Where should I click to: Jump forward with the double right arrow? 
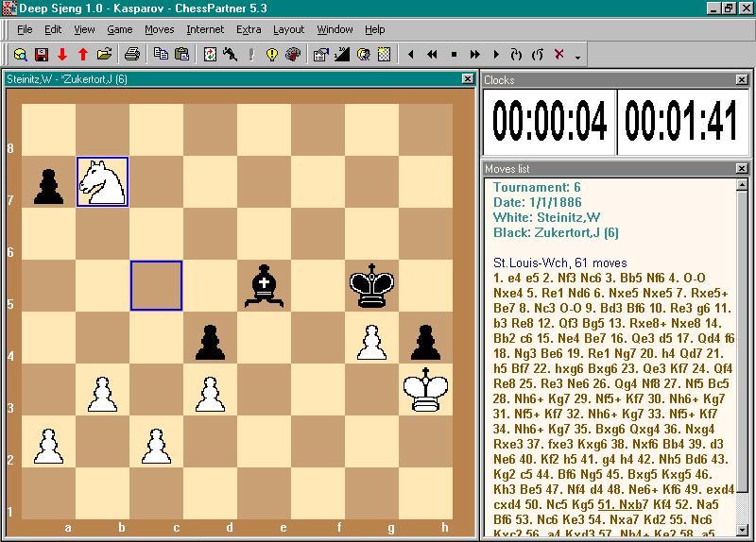475,55
